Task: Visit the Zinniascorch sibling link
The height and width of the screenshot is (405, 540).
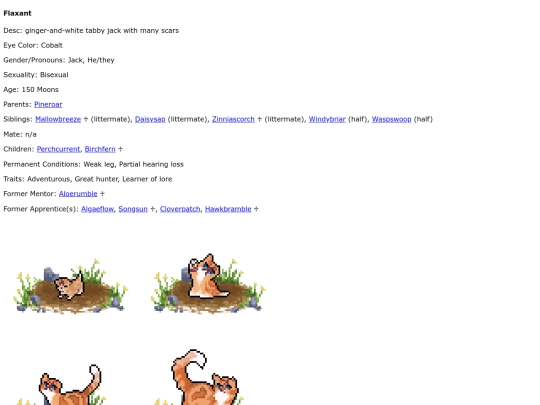Action: pyautogui.click(x=233, y=119)
